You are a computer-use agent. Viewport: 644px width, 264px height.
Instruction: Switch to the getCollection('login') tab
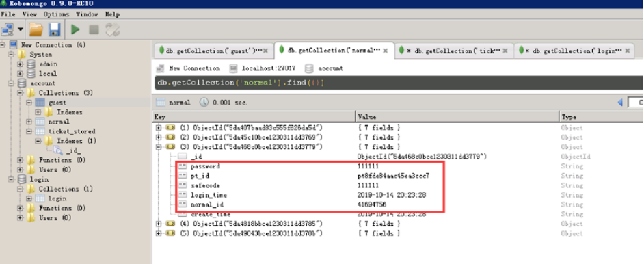point(574,51)
